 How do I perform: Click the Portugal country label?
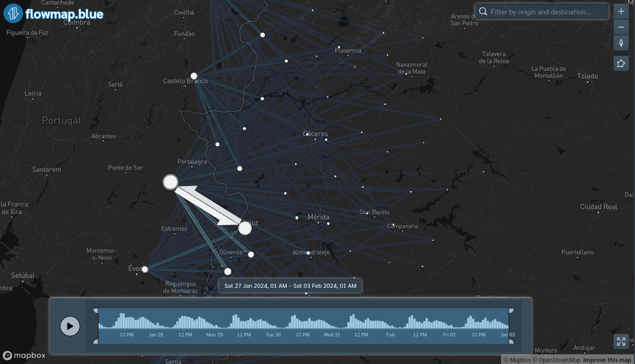[x=61, y=121]
